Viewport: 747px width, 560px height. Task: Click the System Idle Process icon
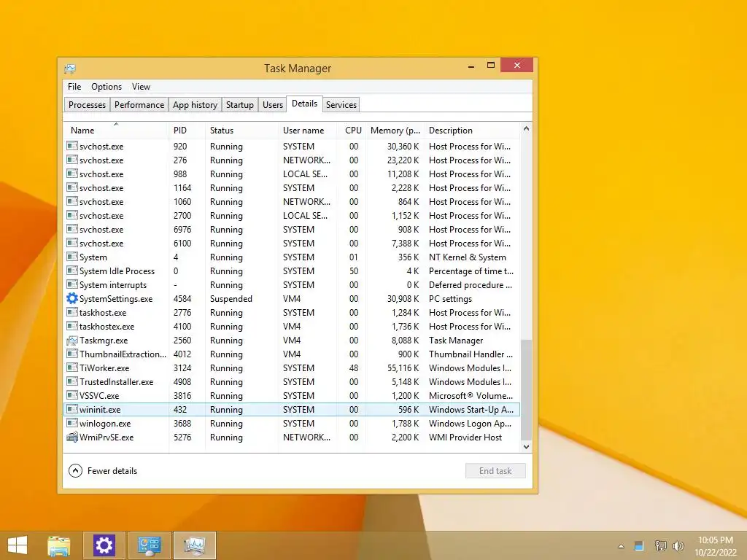tap(72, 271)
